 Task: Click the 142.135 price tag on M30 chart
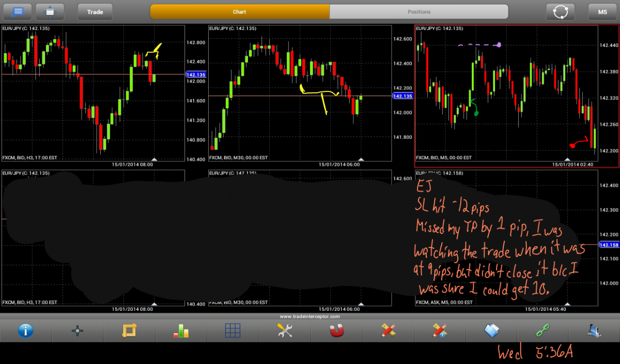coord(402,96)
